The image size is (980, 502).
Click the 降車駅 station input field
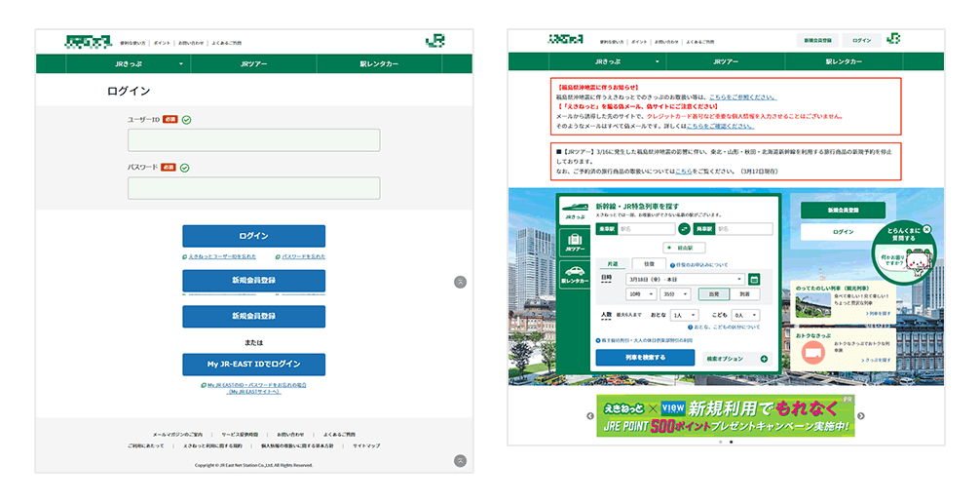[x=743, y=229]
